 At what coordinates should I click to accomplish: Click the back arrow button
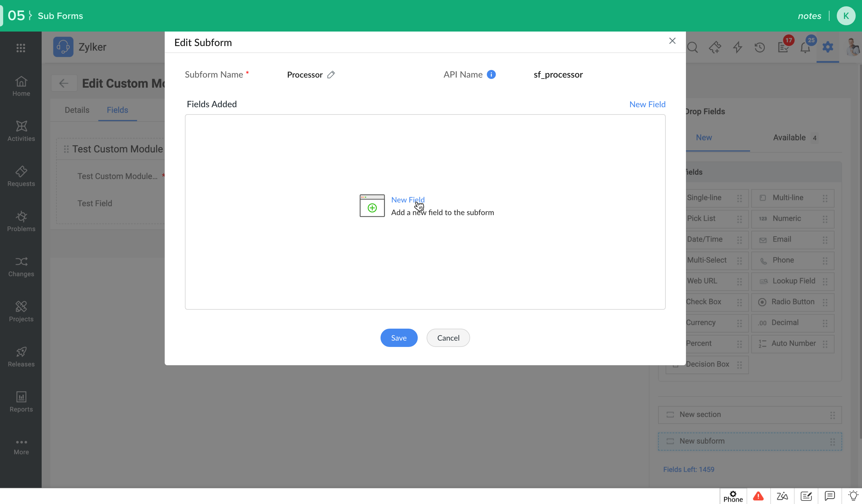(64, 83)
